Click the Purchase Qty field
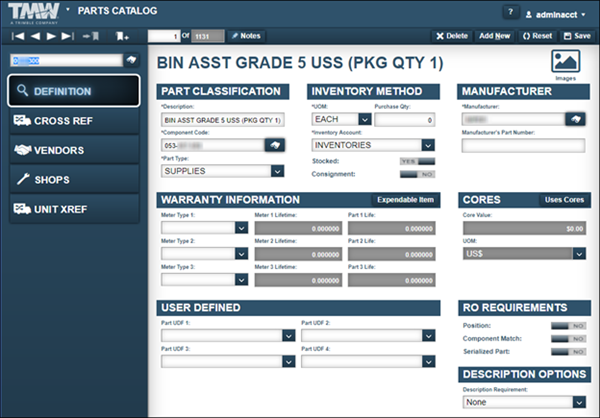The image size is (600, 418). pos(404,120)
